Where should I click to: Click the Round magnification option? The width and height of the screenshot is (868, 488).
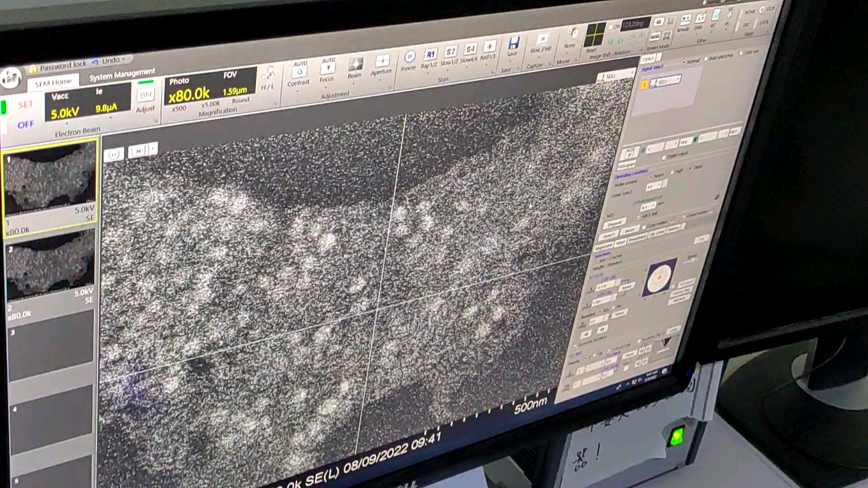[241, 100]
